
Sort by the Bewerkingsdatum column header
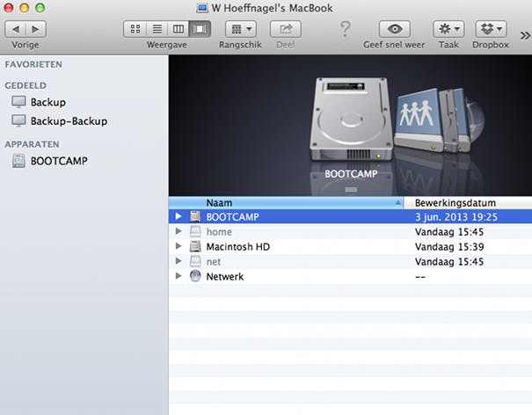[468, 203]
